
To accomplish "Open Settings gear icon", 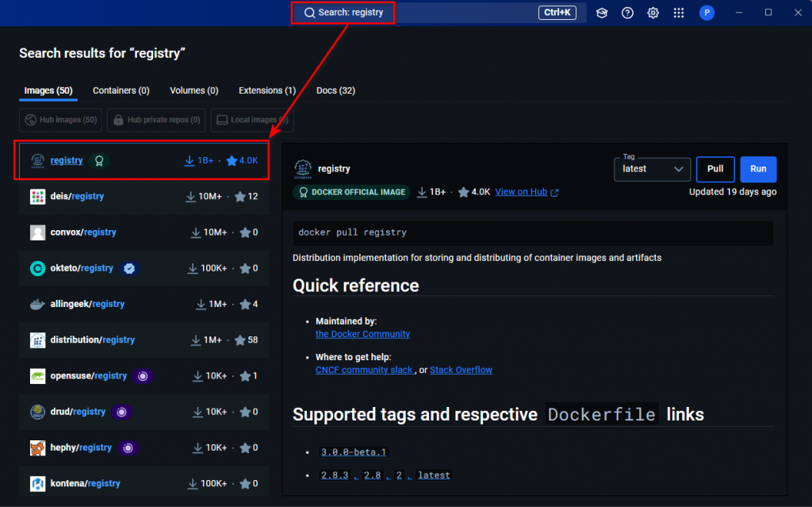I will [x=653, y=13].
